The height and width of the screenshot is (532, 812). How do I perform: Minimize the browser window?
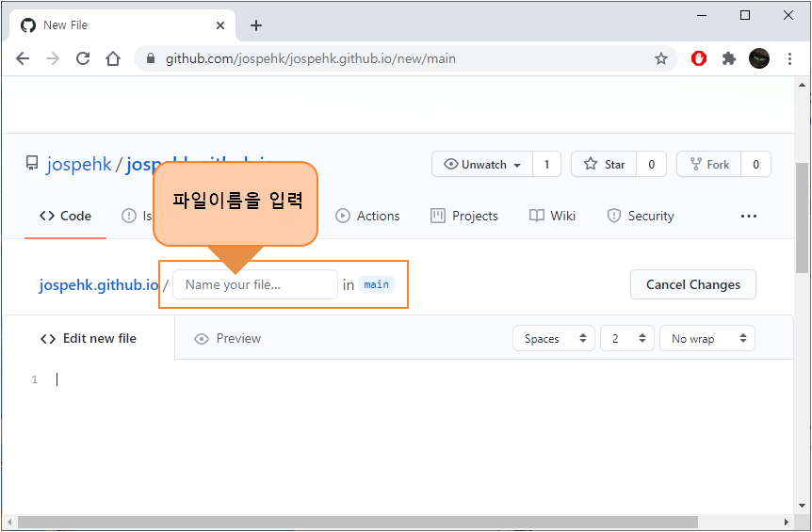(x=702, y=15)
